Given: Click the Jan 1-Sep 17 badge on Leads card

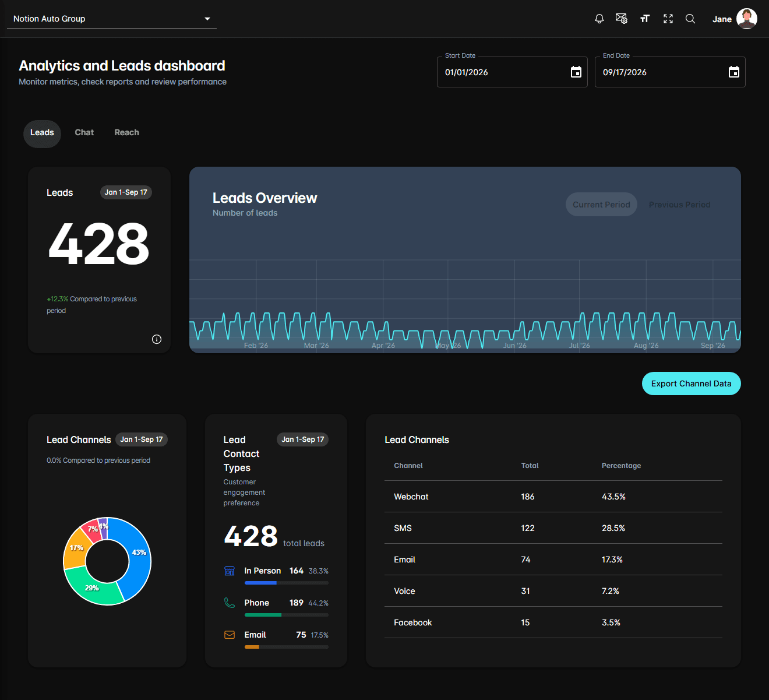Looking at the screenshot, I should pos(126,192).
